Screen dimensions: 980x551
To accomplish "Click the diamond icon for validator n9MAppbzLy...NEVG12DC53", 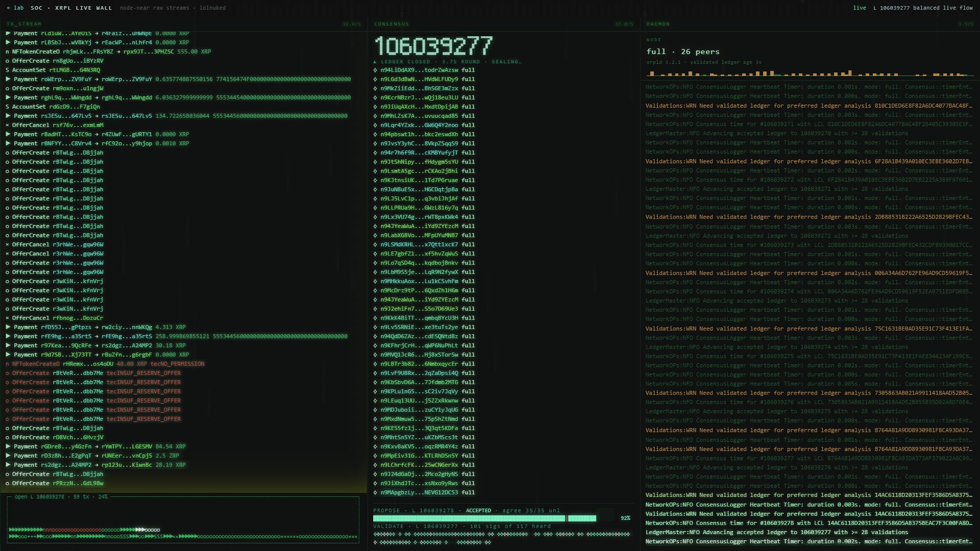I will click(375, 492).
